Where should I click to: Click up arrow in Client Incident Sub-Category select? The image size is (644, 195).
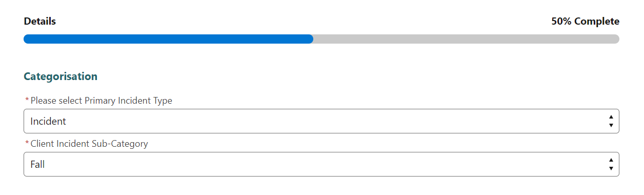click(611, 161)
